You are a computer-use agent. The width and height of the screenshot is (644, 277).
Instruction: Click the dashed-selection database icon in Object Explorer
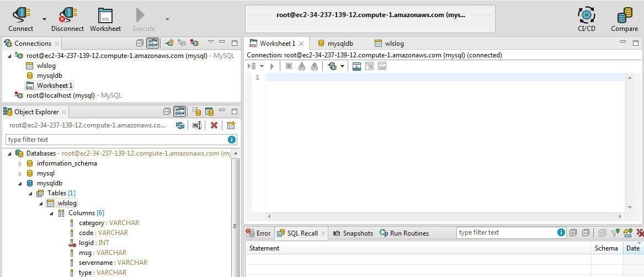[197, 111]
